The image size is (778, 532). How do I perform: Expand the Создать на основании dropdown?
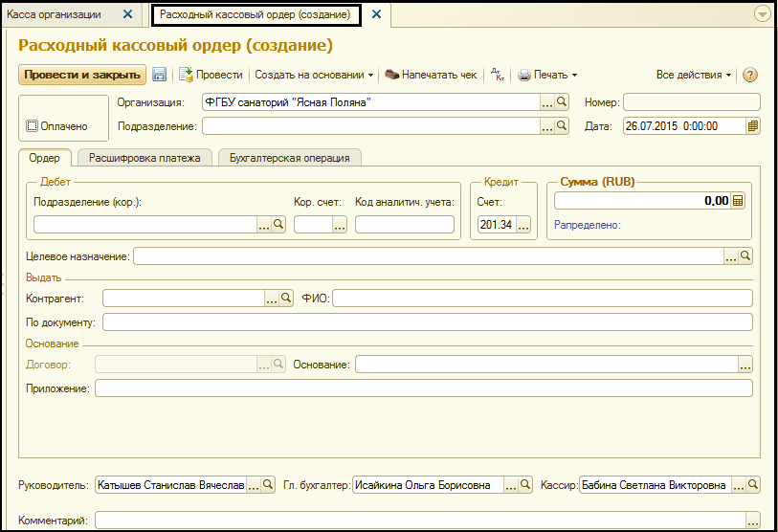point(314,75)
